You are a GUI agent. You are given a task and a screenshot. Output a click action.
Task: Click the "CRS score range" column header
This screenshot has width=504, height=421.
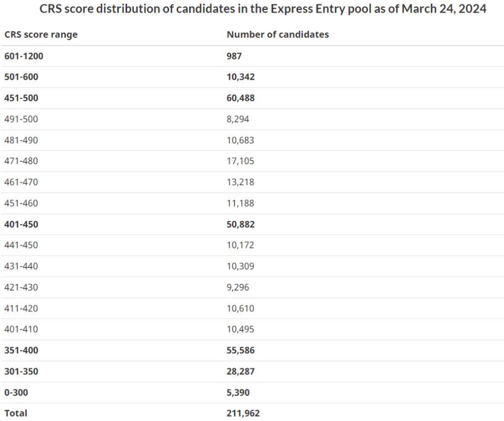click(41, 35)
